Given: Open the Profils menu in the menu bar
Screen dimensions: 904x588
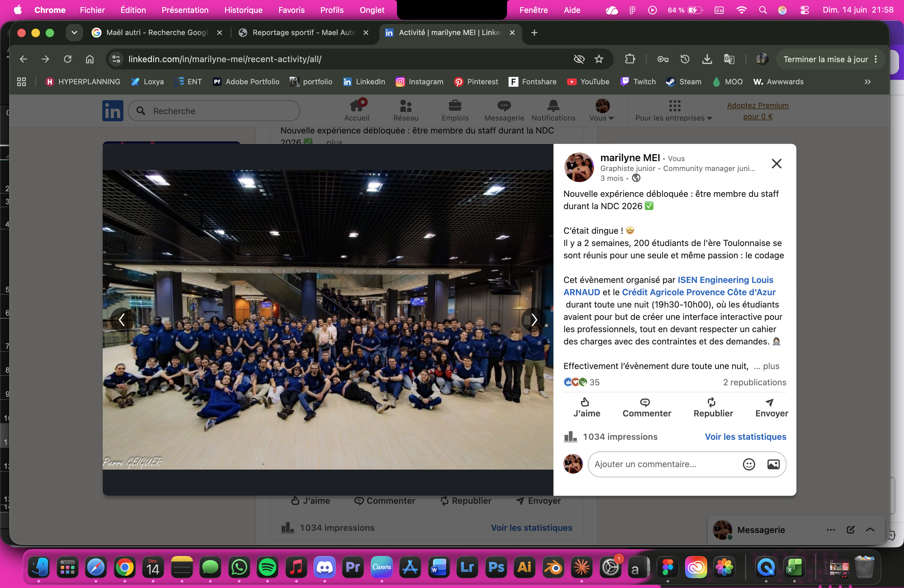Looking at the screenshot, I should click(331, 10).
